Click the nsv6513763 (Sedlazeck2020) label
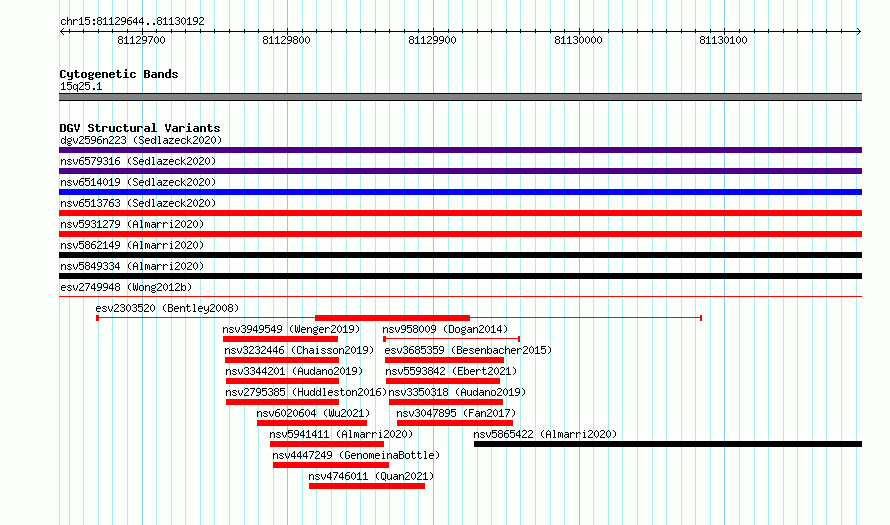This screenshot has height=525, width=890. pyautogui.click(x=138, y=203)
